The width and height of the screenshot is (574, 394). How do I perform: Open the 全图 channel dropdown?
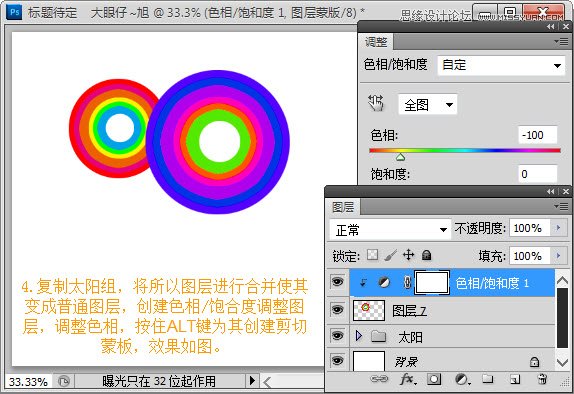[428, 105]
